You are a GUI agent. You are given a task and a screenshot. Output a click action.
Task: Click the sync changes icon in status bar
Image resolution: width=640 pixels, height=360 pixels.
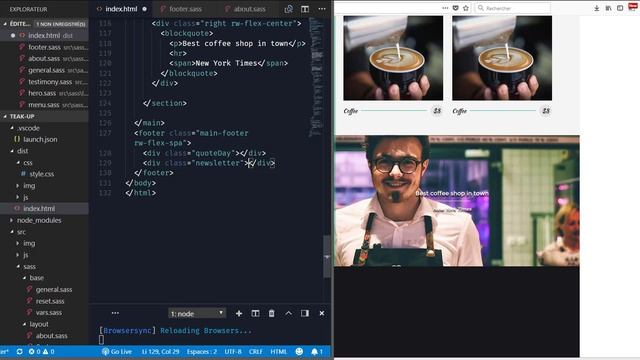19,351
